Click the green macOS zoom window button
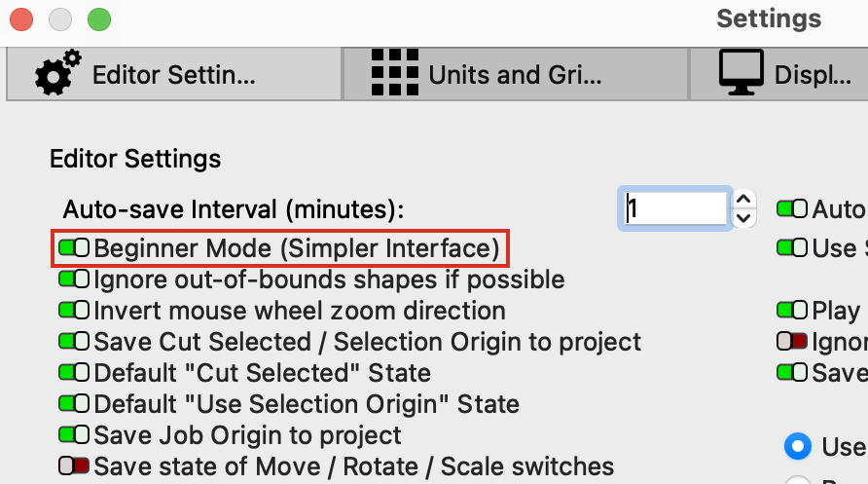Image resolution: width=868 pixels, height=484 pixels. pos(98,19)
